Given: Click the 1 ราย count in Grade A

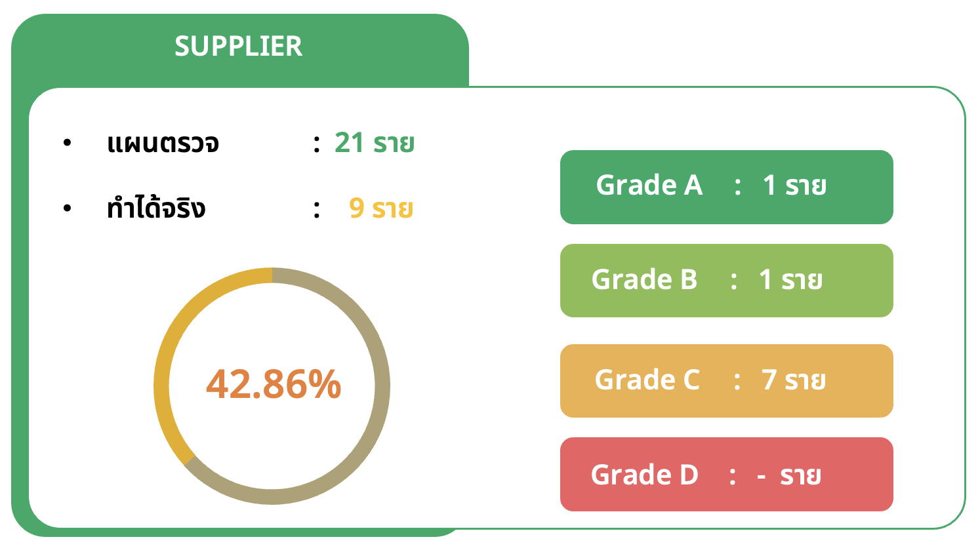Looking at the screenshot, I should [794, 186].
